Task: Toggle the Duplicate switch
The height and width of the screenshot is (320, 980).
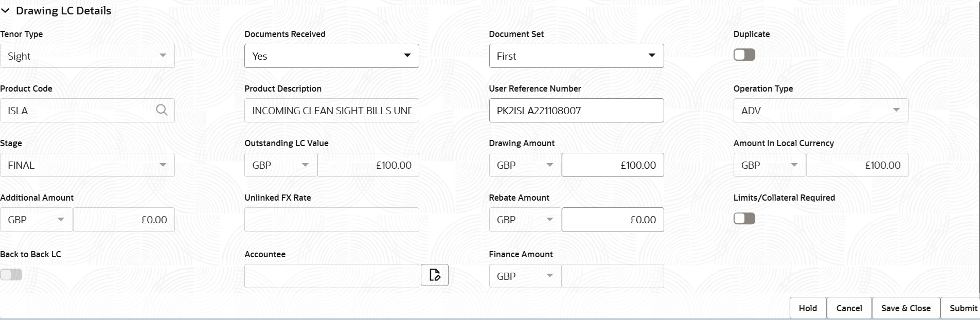Action: click(744, 55)
